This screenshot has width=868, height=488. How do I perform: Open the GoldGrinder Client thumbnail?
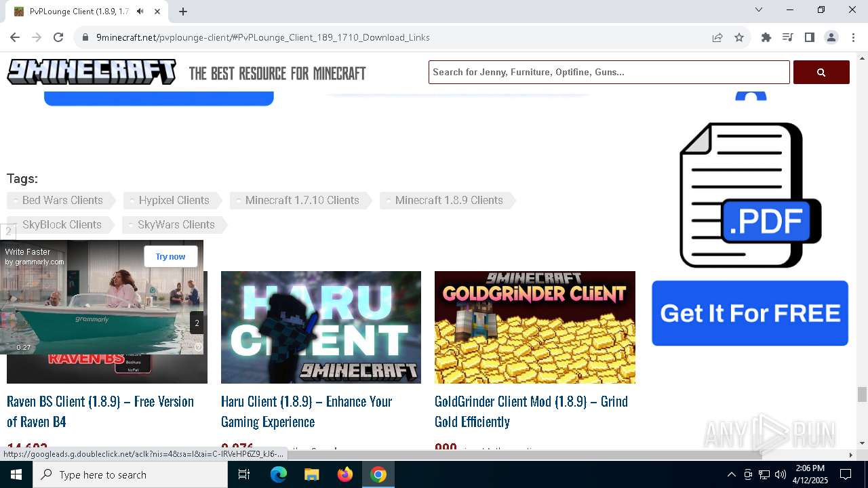(535, 327)
